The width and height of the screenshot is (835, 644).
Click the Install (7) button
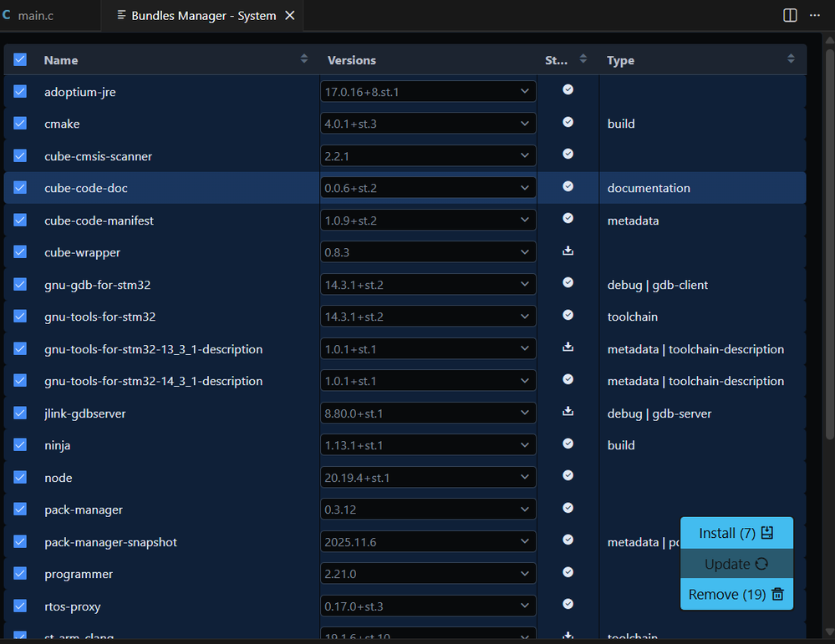tap(736, 533)
